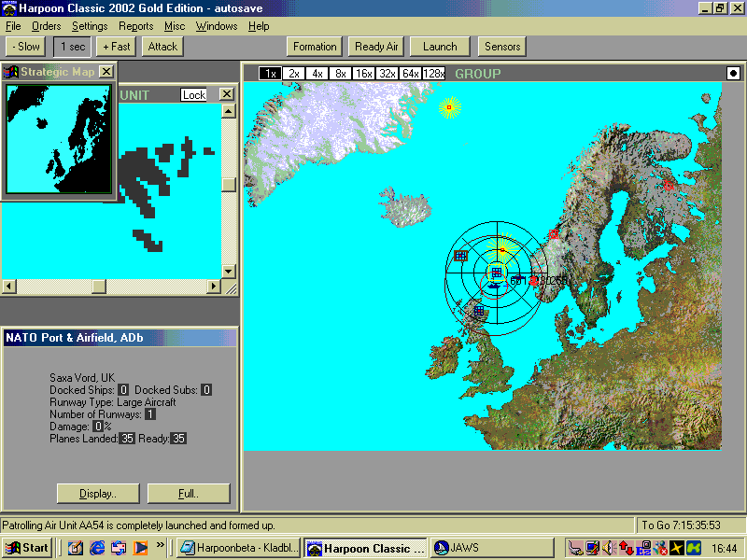Select the blue ship group inside the red circle
This screenshot has height=560, width=747.
[x=495, y=286]
